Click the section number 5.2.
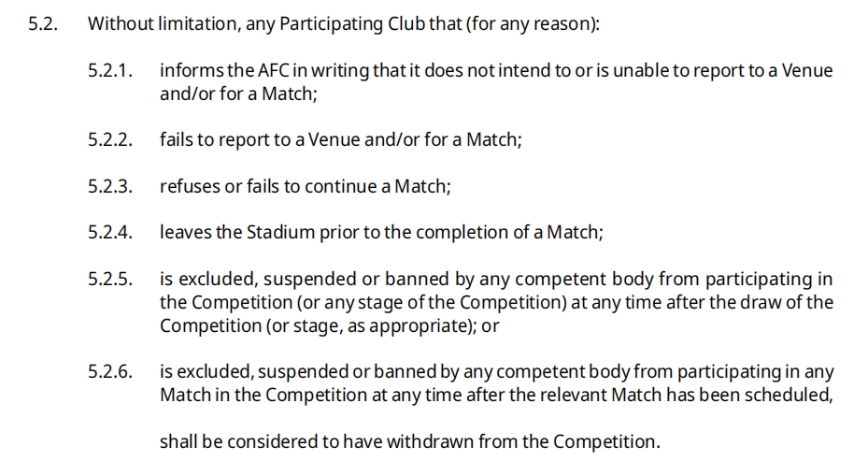 [43, 23]
